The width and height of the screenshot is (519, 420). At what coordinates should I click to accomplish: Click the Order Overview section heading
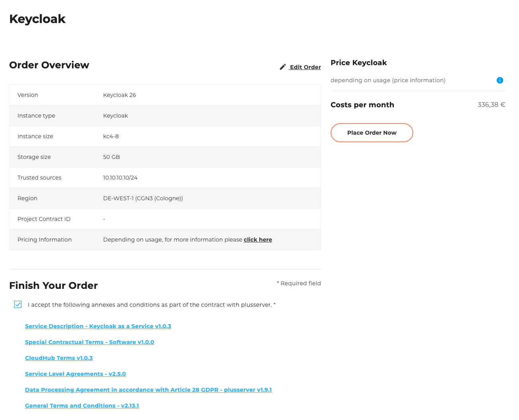tap(49, 65)
